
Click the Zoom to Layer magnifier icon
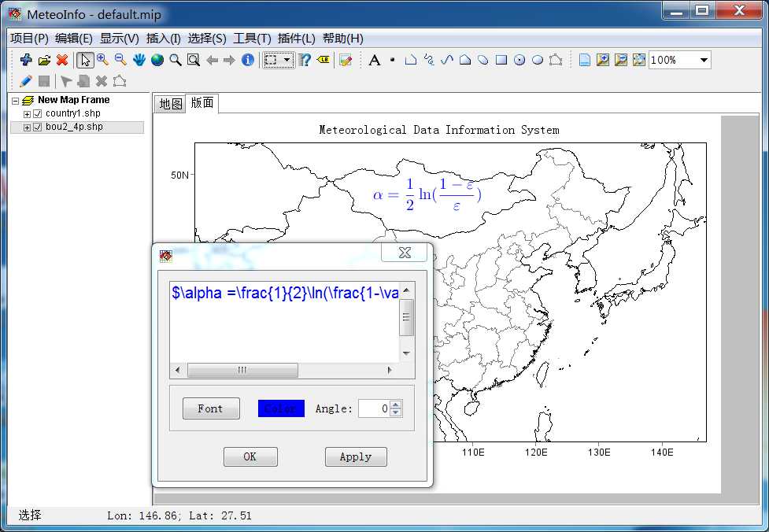[175, 60]
